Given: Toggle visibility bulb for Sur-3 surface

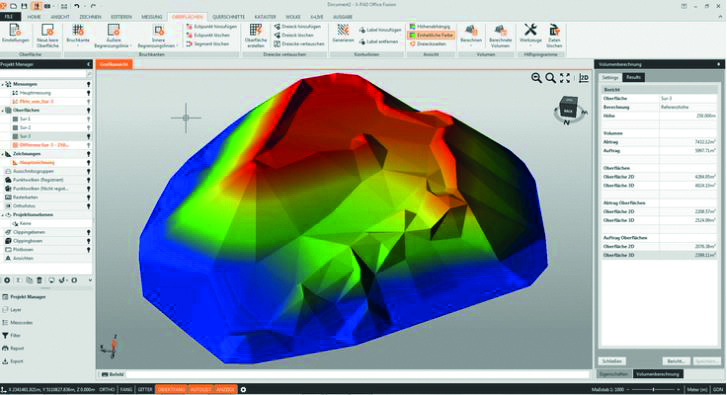Looking at the screenshot, I should click(x=88, y=136).
